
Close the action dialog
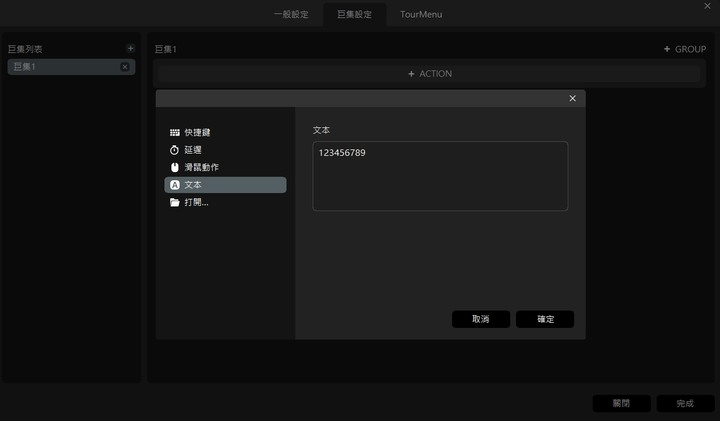572,98
